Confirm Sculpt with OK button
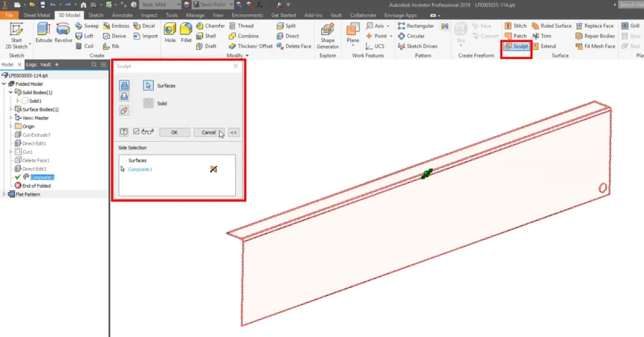644x337 pixels. pyautogui.click(x=175, y=132)
